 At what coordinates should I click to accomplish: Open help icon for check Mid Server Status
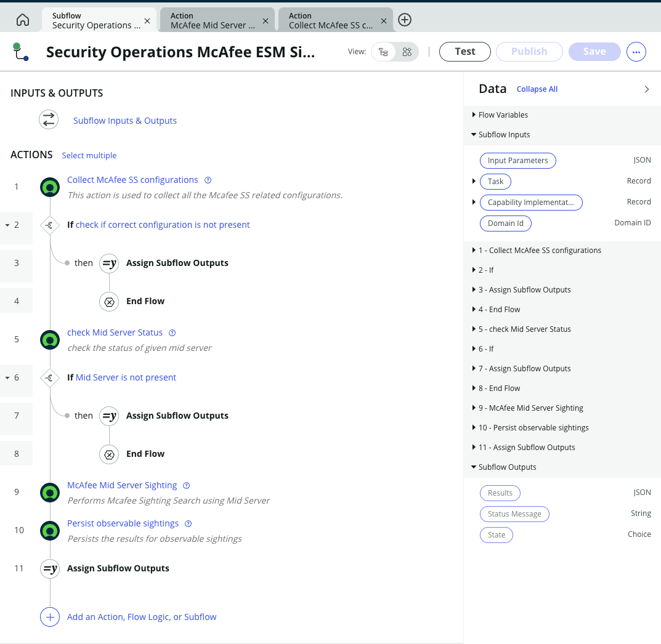click(172, 332)
